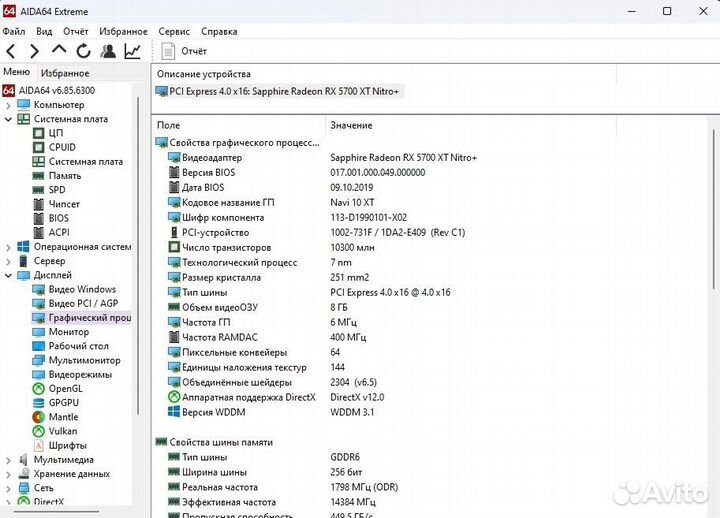Select the PCI Express 4.0 x16 device row

coord(279,91)
